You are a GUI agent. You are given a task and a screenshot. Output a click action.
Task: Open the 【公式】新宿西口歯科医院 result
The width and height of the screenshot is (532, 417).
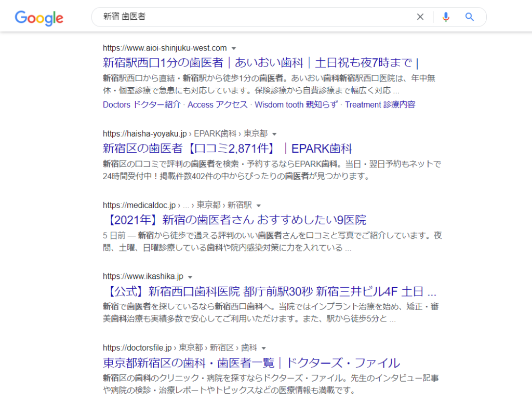tap(270, 291)
